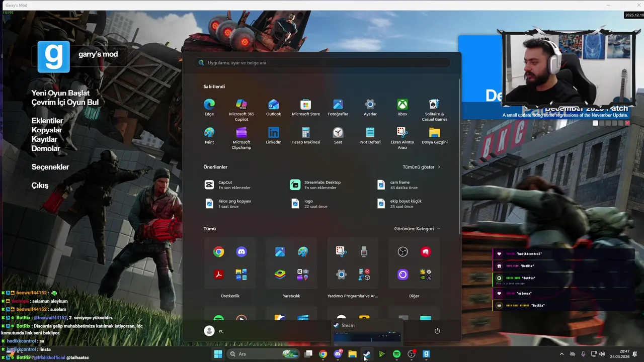
Task: Open the pinned Paint app tile
Action: point(209,136)
